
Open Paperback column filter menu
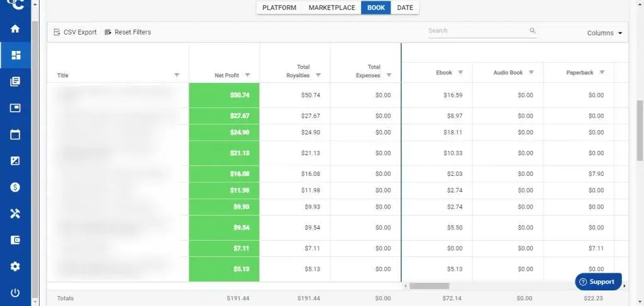[x=602, y=72]
